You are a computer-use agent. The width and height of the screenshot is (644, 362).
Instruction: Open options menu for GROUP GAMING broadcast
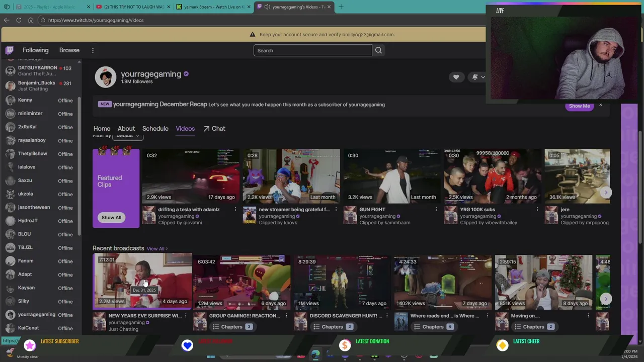286,316
